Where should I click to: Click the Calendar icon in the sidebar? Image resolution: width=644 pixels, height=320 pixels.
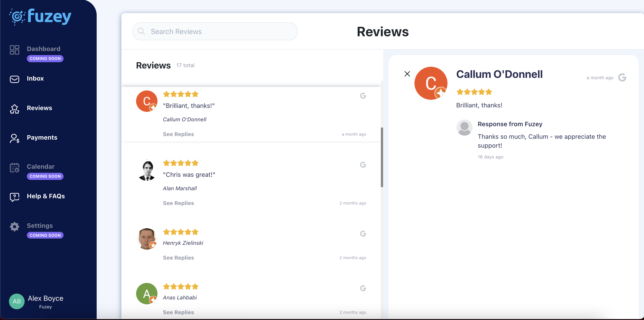14,168
